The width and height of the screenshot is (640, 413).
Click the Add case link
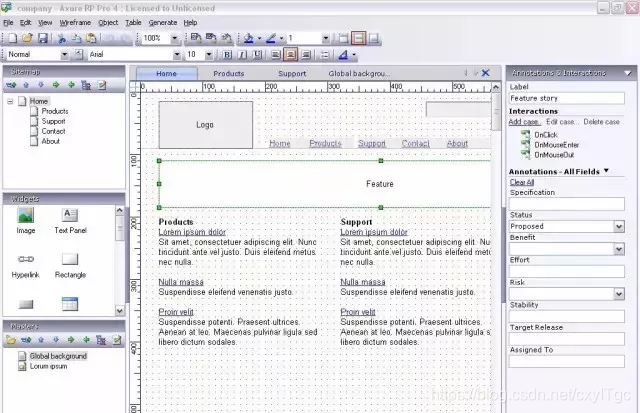[524, 122]
